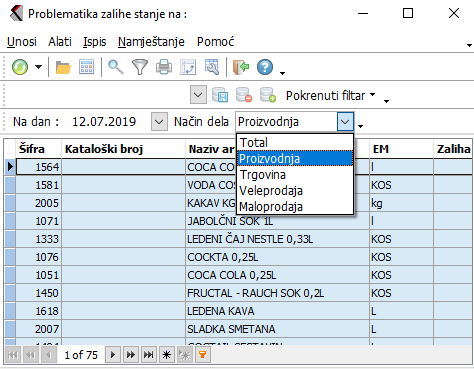Select Maloprodaja from the dropdown list
The image size is (474, 369).
pyautogui.click(x=295, y=206)
